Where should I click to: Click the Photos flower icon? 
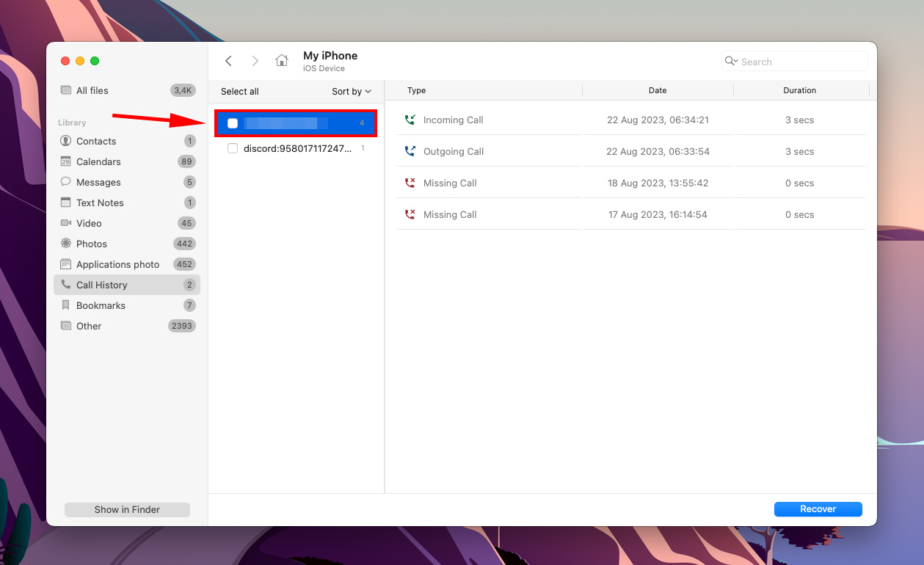tap(66, 244)
